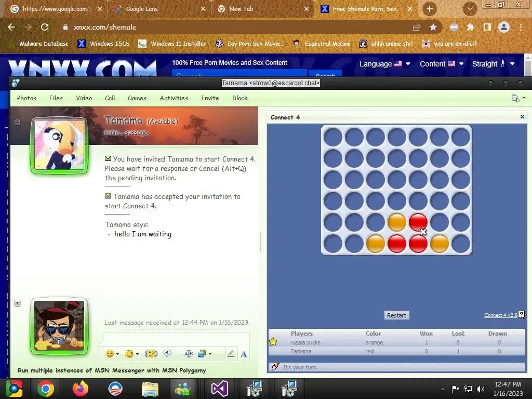
Task: Open the winks icon in chat toolbar
Action: point(129,354)
